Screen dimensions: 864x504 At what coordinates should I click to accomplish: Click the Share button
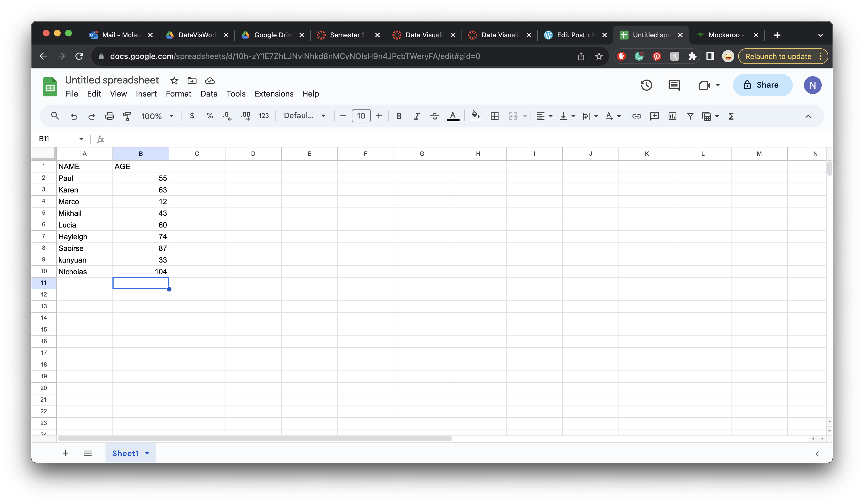[762, 85]
